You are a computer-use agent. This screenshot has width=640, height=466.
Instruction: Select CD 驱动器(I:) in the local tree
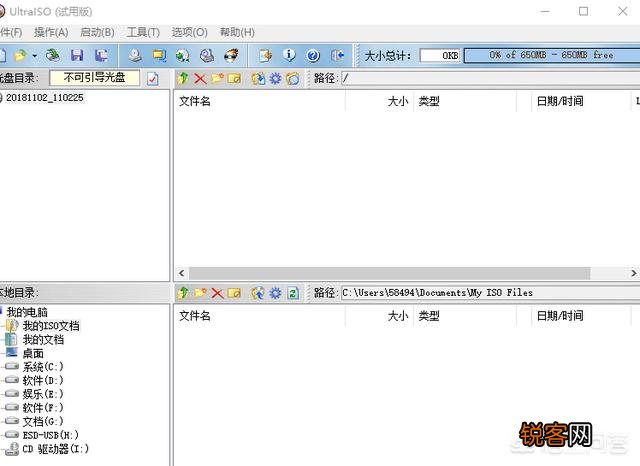click(x=56, y=449)
